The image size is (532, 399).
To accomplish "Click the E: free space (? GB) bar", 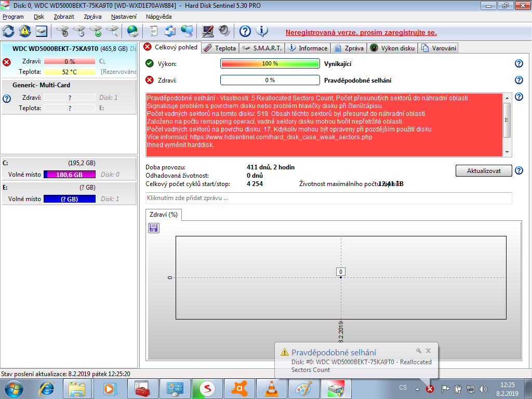I will [70, 199].
